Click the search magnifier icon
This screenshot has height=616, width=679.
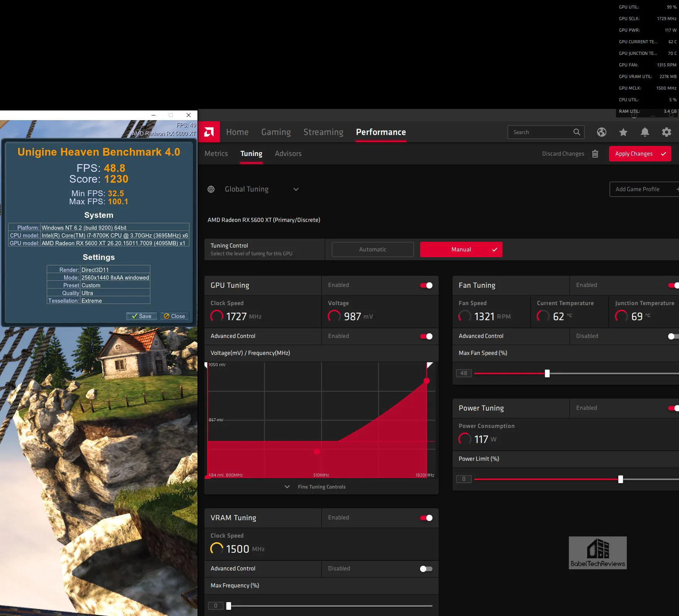(x=577, y=132)
